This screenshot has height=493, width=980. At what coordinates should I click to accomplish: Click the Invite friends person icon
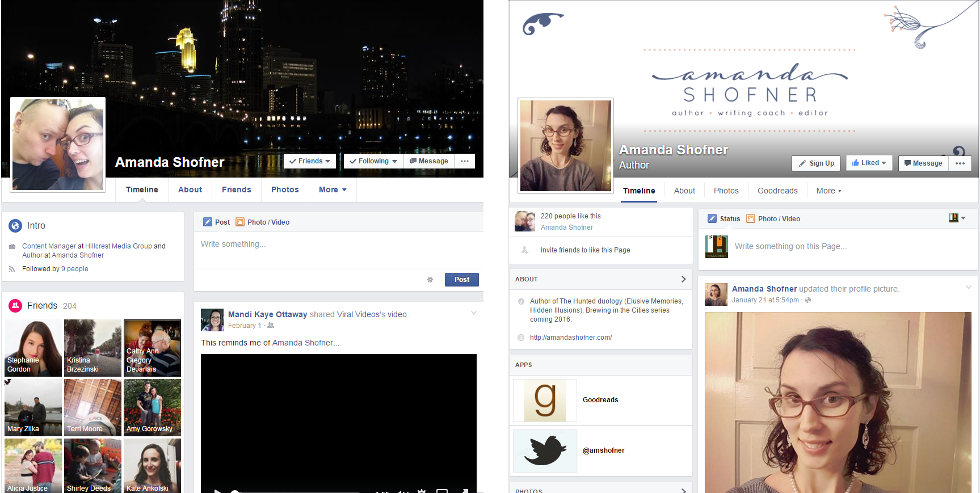pyautogui.click(x=525, y=250)
